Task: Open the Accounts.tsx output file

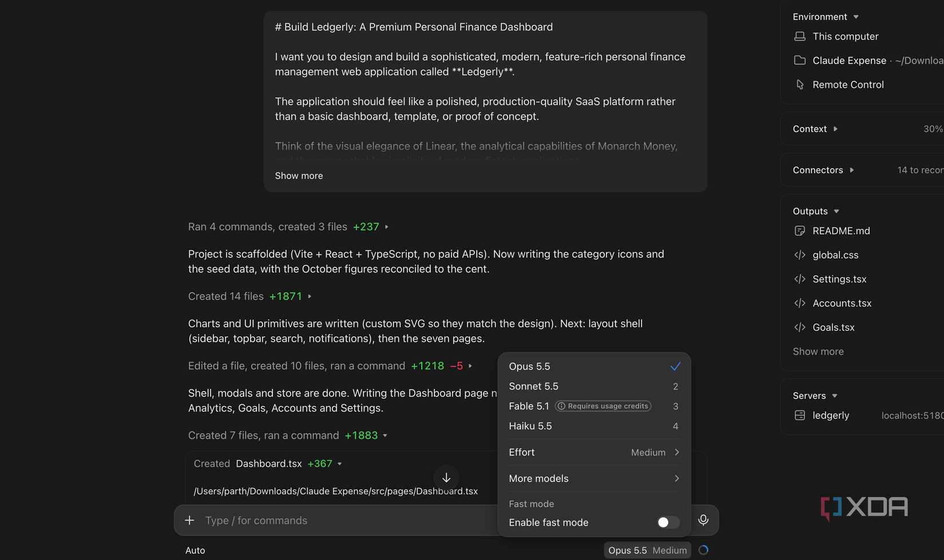Action: [x=842, y=303]
